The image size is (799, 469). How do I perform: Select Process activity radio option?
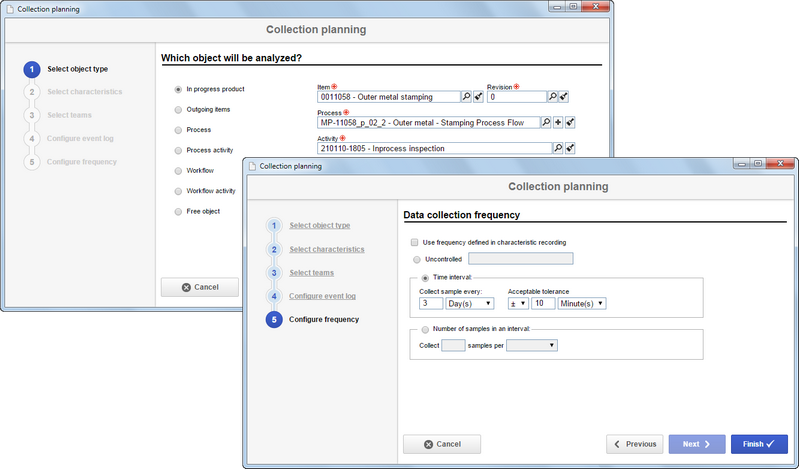coord(178,150)
